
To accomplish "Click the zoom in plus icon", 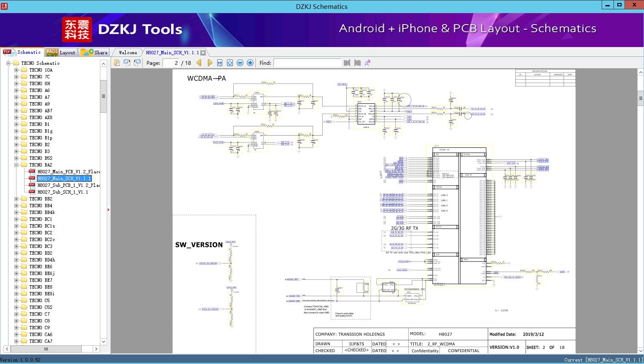I will [250, 63].
